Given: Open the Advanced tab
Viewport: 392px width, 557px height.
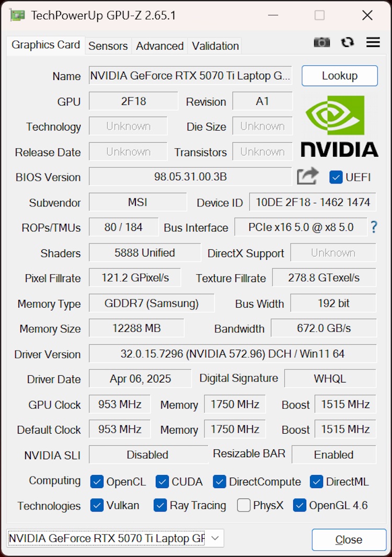Looking at the screenshot, I should (159, 46).
